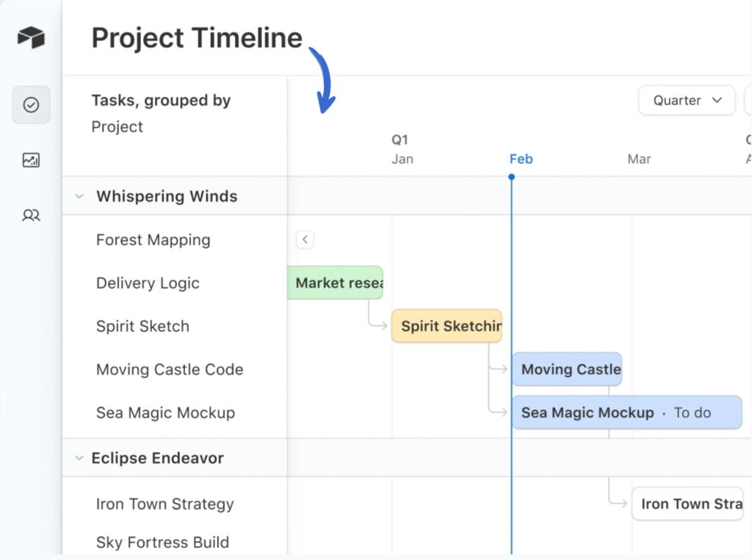The width and height of the screenshot is (752, 560).
Task: Open the Sea Magic Mockup To do bar
Action: (x=627, y=412)
